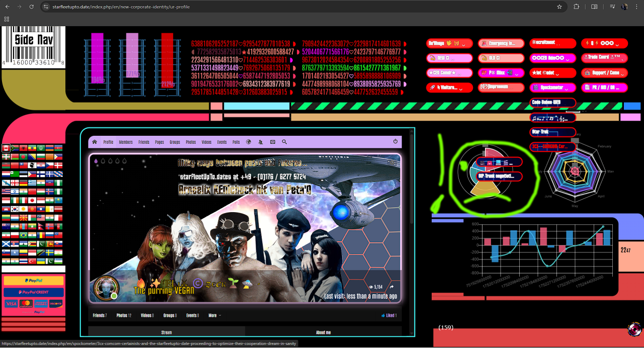Toggle the Liked thumbs-up button
The width and height of the screenshot is (644, 362).
389,316
